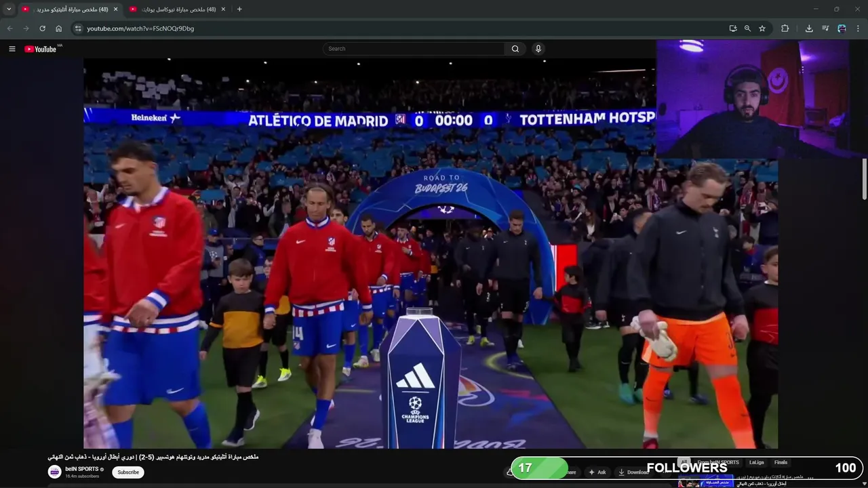Open the browser extensions puzzle icon

coord(785,28)
